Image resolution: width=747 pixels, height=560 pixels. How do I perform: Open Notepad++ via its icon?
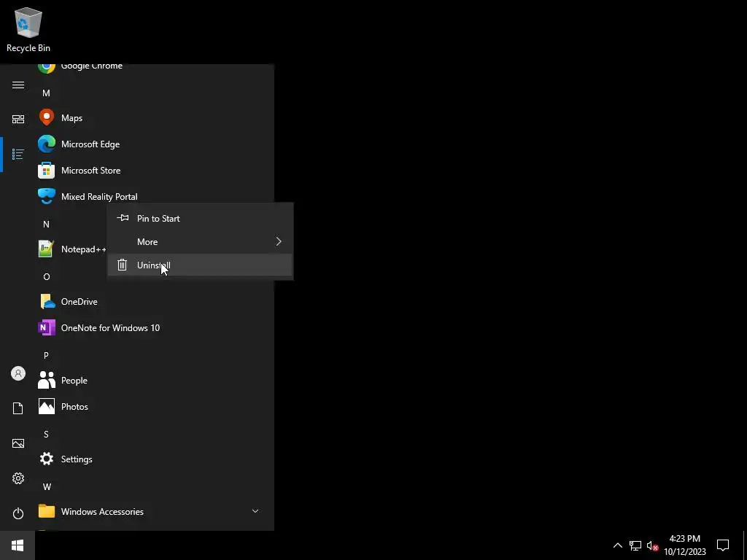point(46,249)
